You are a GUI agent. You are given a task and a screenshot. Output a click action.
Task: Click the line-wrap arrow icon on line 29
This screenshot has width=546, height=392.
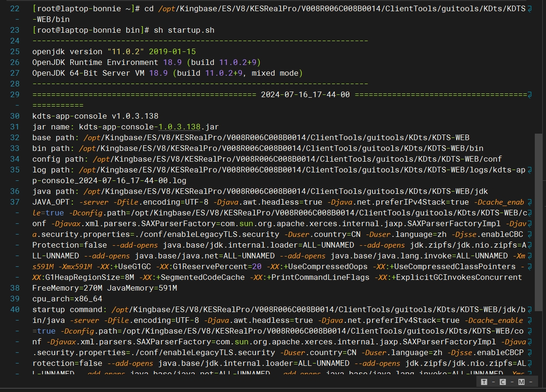[530, 95]
